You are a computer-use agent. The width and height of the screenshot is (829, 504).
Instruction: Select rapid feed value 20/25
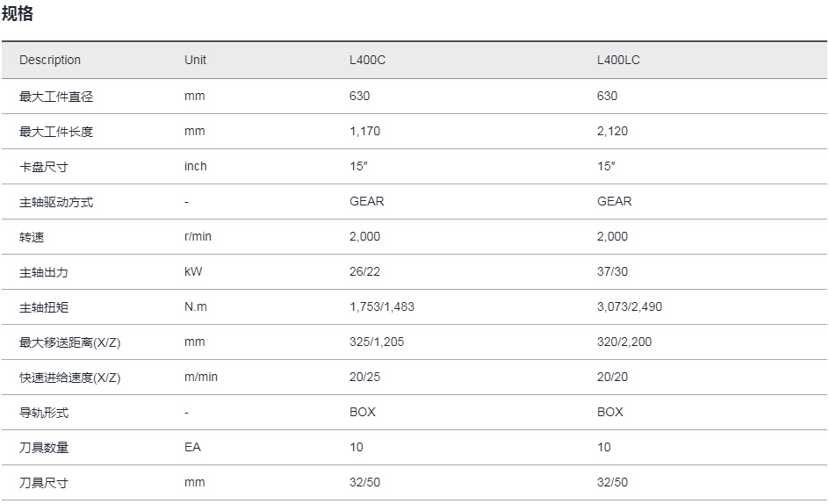click(364, 377)
